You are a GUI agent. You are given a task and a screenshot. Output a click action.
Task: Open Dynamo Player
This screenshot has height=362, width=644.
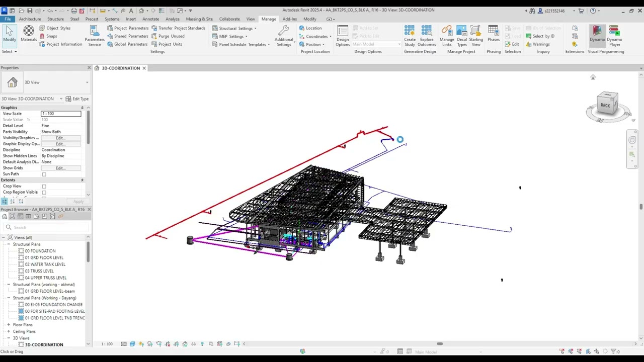tap(614, 36)
